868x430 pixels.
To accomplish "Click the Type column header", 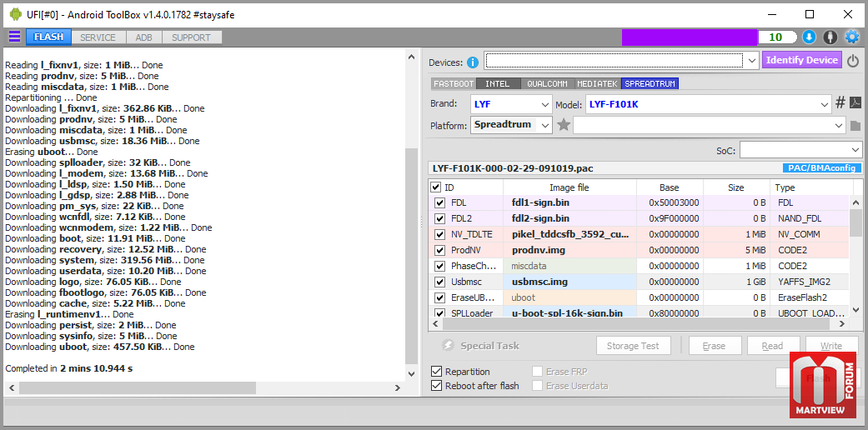I will [x=810, y=187].
